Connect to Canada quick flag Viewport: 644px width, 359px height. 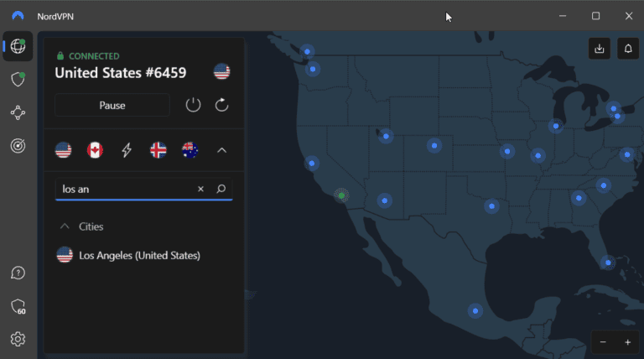click(95, 150)
